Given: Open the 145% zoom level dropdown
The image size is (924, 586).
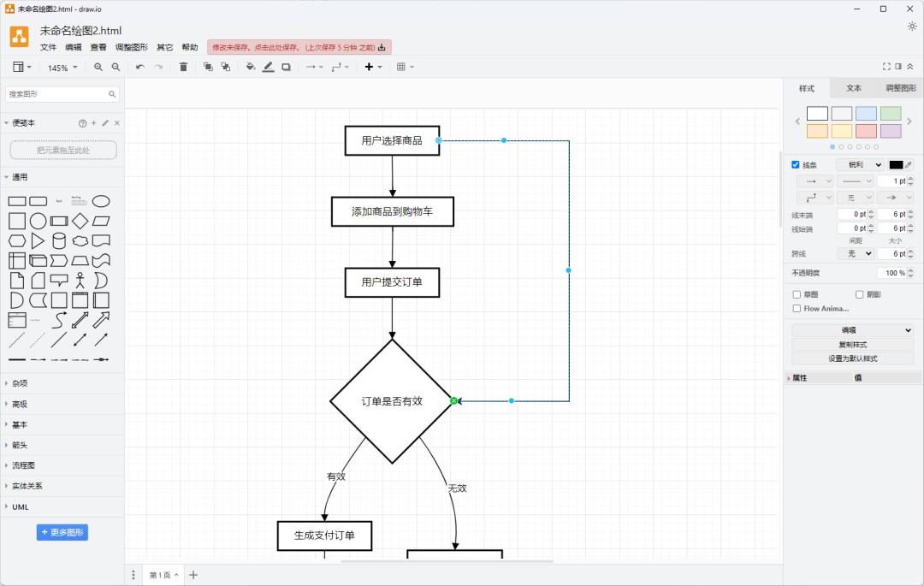Looking at the screenshot, I should tap(62, 68).
